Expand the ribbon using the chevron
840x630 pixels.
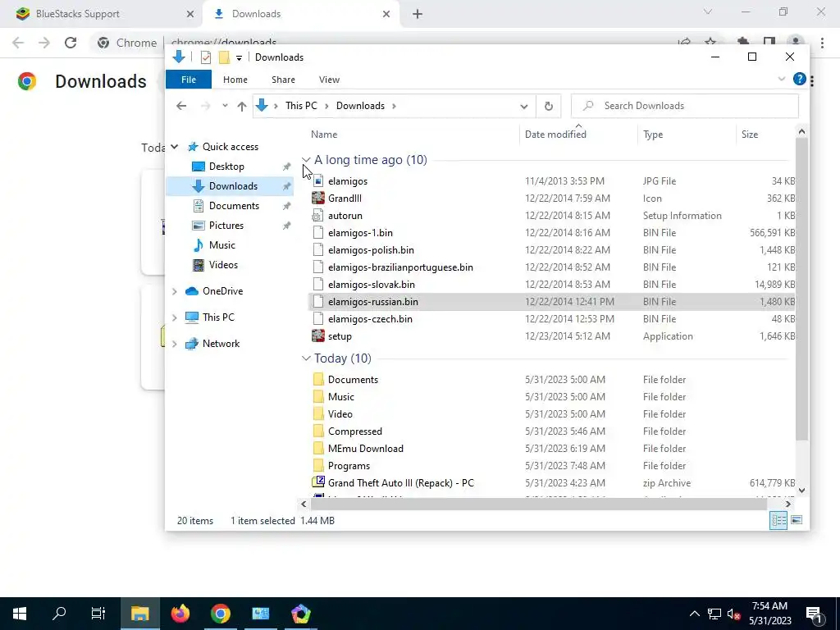pyautogui.click(x=782, y=80)
